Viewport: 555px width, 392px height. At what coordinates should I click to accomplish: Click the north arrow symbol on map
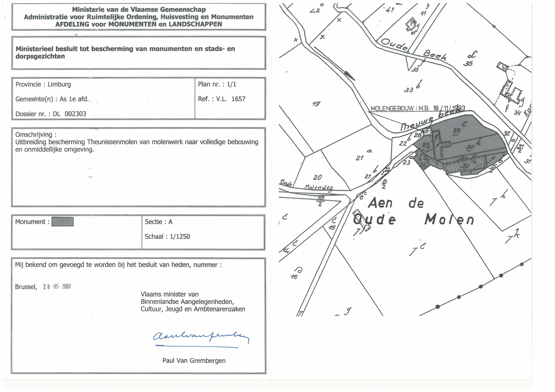coord(349,75)
